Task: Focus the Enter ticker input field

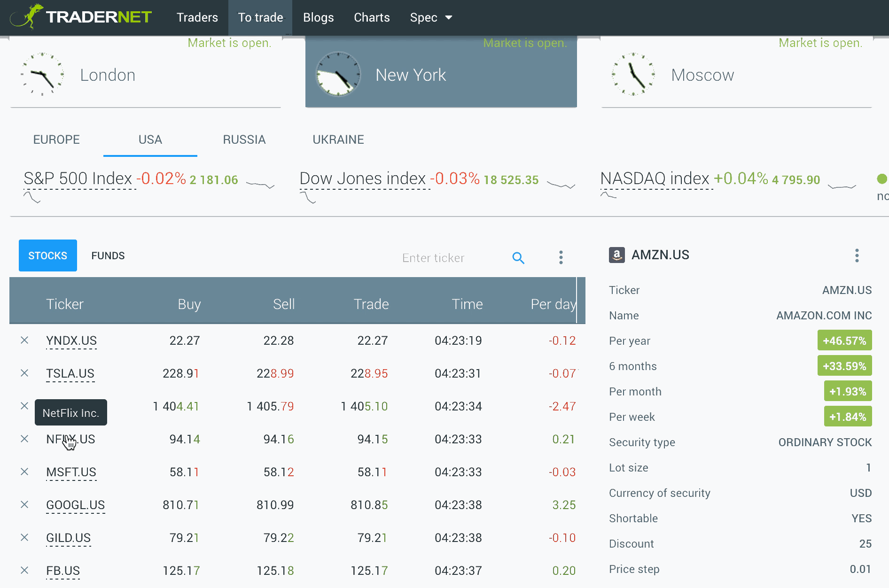Action: pyautogui.click(x=451, y=258)
